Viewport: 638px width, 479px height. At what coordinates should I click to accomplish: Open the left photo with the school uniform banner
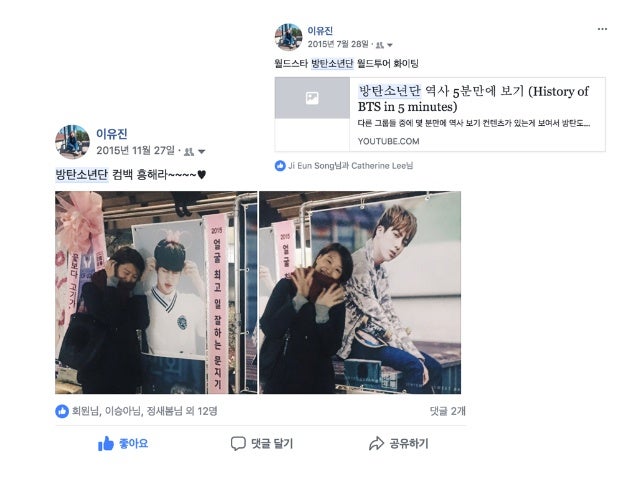(156, 292)
